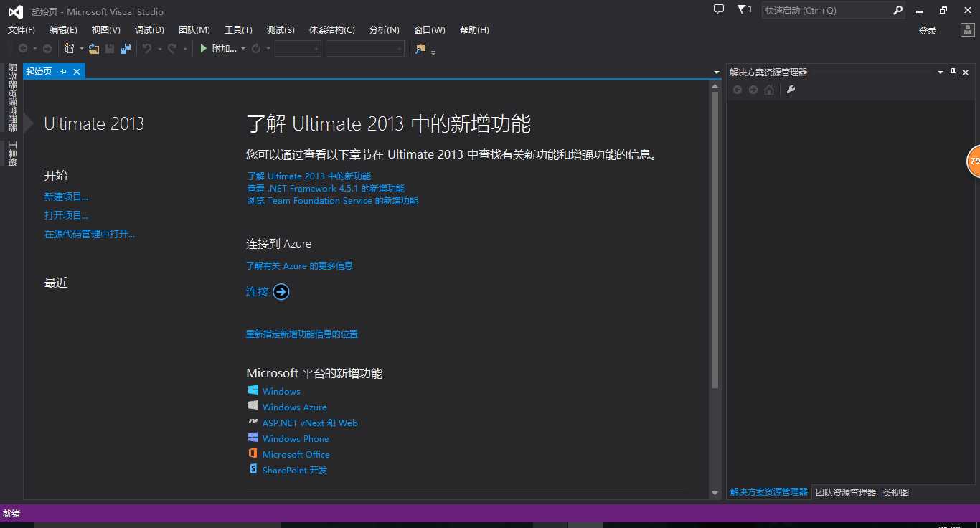Screen dimensions: 980x528
Task: Toggle the pin on 起始页 tab
Action: pos(63,71)
